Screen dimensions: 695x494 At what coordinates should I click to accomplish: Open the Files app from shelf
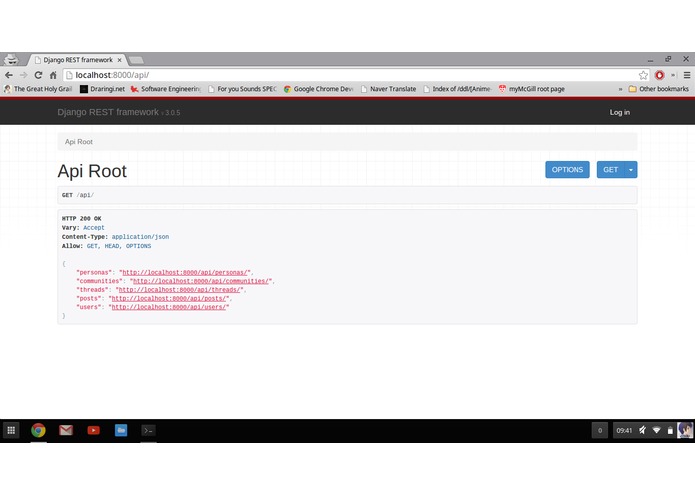pyautogui.click(x=121, y=430)
